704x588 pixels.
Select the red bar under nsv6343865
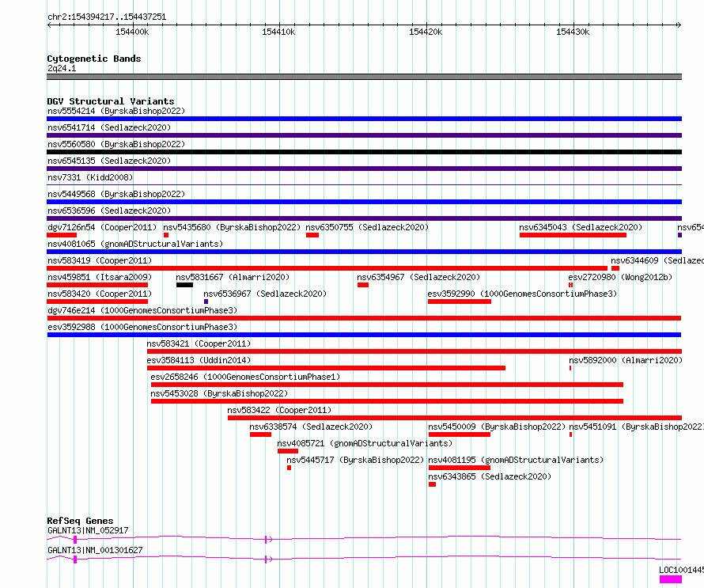(x=432, y=484)
